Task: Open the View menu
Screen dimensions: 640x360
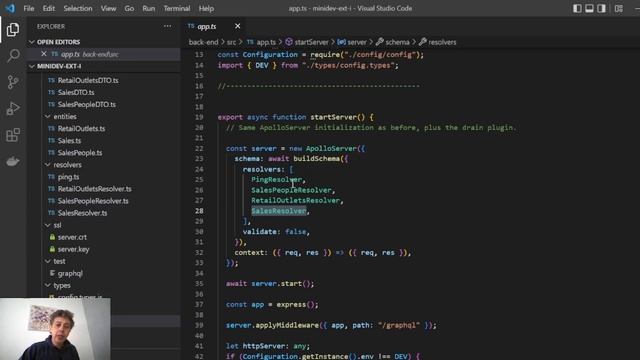Action: (x=108, y=8)
